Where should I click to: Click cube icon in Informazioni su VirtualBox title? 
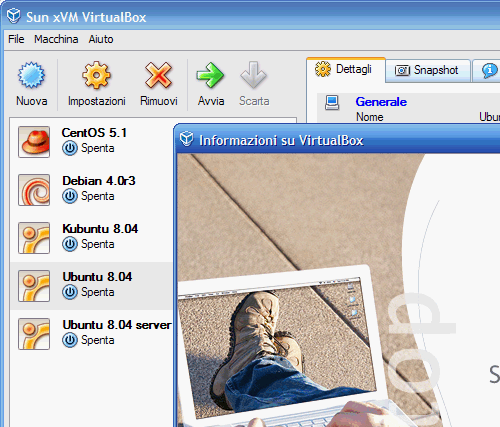pyautogui.click(x=186, y=139)
